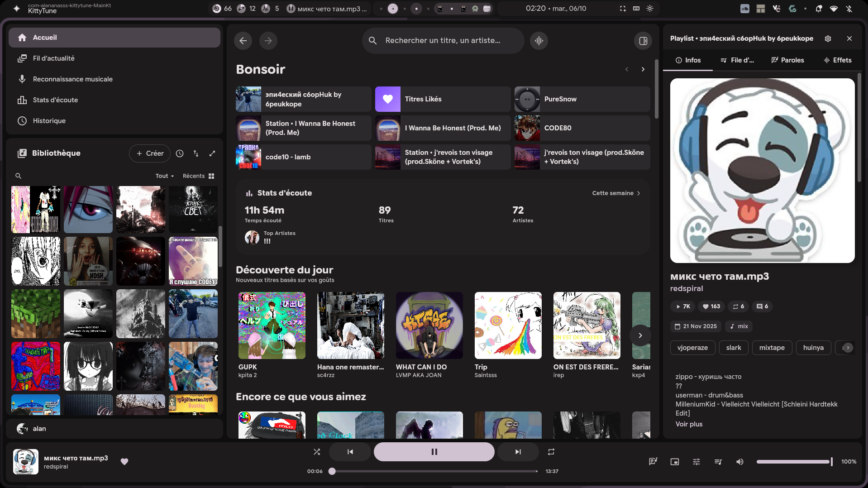Open the WHAT CAN I DO track cover
The image size is (868, 488).
click(429, 325)
